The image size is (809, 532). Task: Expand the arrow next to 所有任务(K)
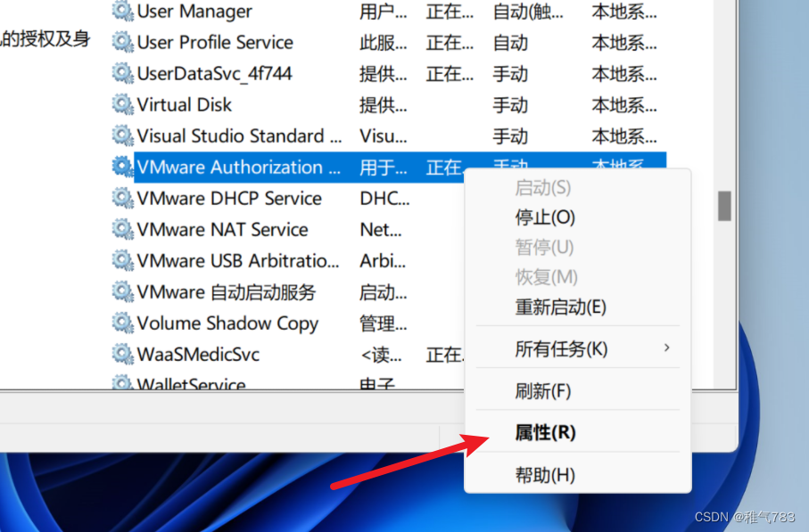[x=666, y=348]
